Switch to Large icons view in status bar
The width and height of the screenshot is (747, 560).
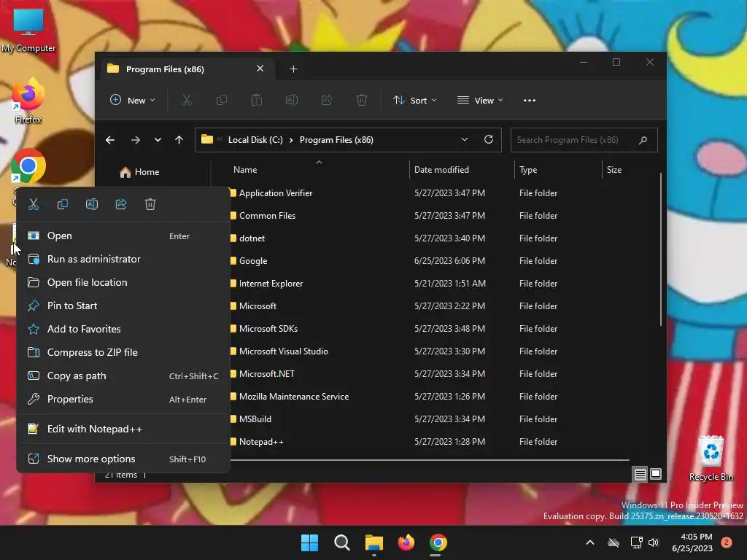(656, 474)
